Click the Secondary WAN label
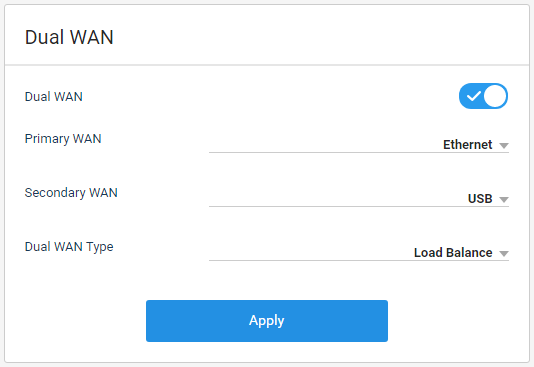Screen dimensions: 534x367 click(71, 193)
